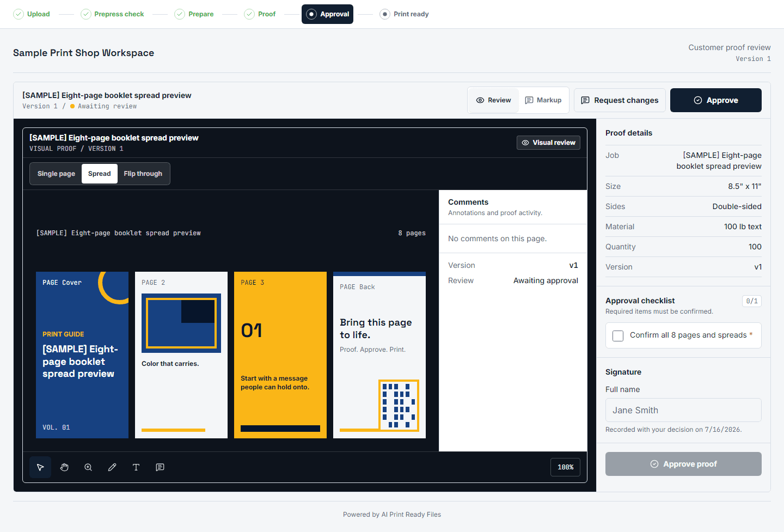Go to the Print ready step
The width and height of the screenshot is (784, 532).
[404, 14]
